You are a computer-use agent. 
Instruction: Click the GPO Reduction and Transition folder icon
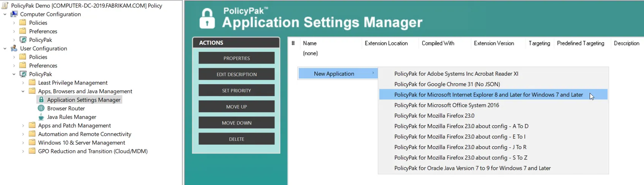(x=32, y=151)
